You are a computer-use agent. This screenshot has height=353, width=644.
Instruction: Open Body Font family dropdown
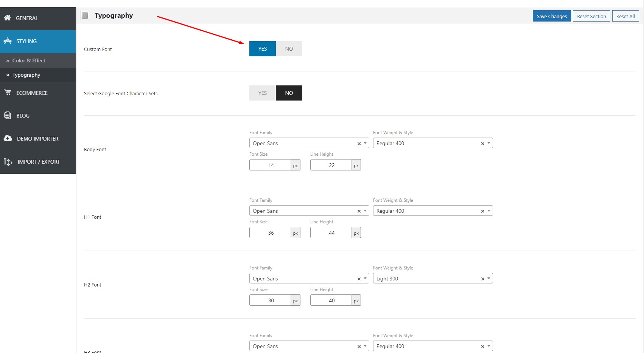tap(309, 143)
